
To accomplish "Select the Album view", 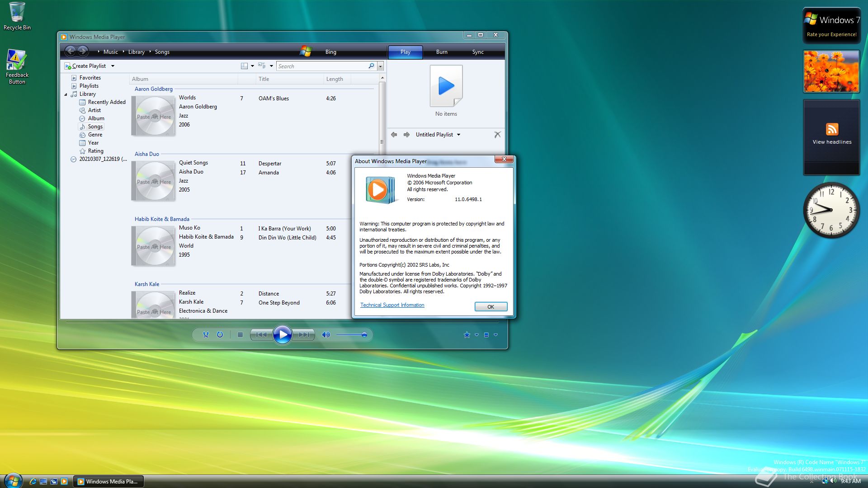I will pyautogui.click(x=96, y=118).
